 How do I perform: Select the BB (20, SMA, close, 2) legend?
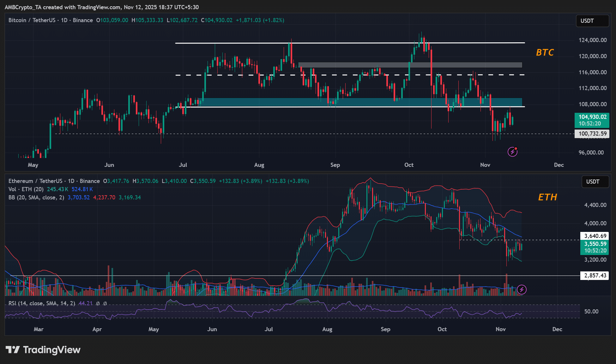click(36, 197)
